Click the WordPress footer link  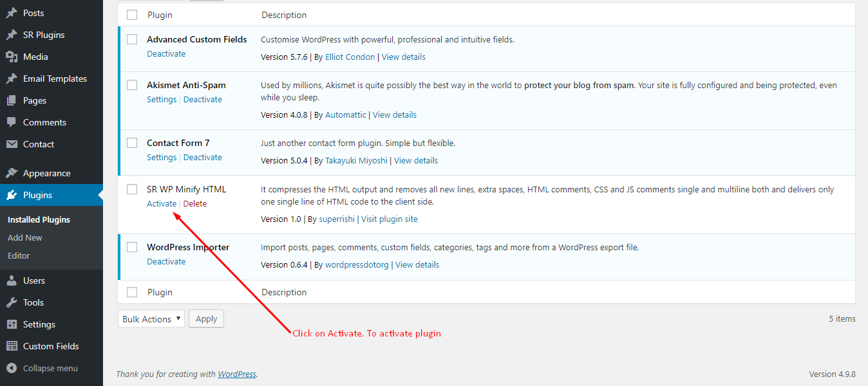click(x=237, y=374)
